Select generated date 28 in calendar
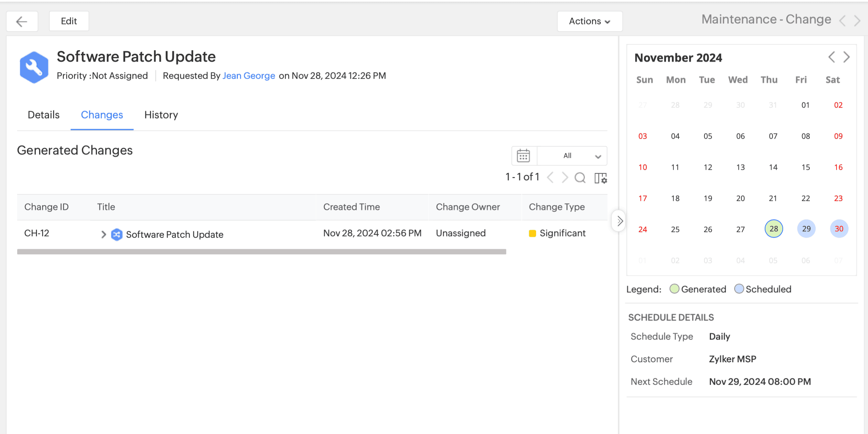 pos(774,229)
